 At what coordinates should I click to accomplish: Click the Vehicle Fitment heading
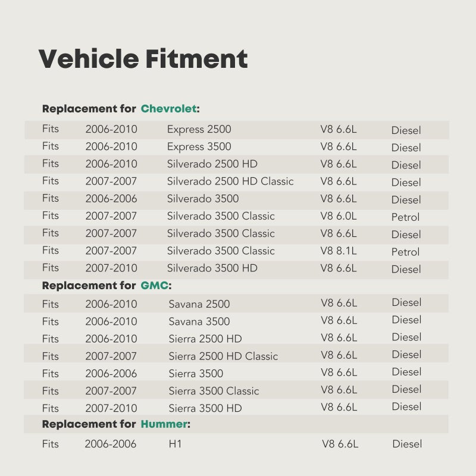pos(143,59)
